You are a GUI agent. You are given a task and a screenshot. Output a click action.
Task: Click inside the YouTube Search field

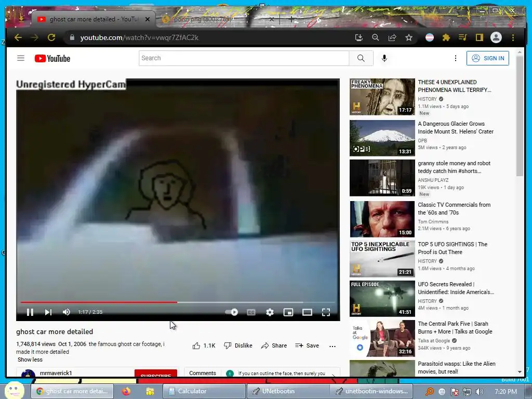coord(244,58)
